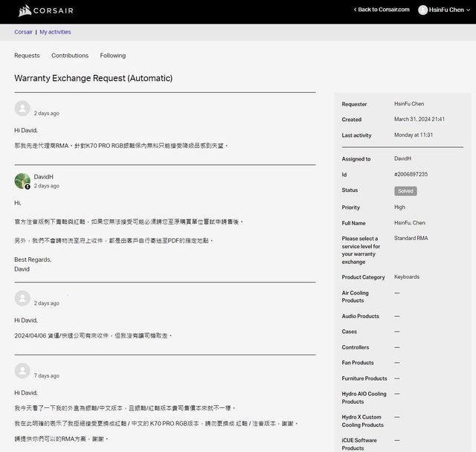Click the Warranty Exchange Request title

pyautogui.click(x=93, y=78)
